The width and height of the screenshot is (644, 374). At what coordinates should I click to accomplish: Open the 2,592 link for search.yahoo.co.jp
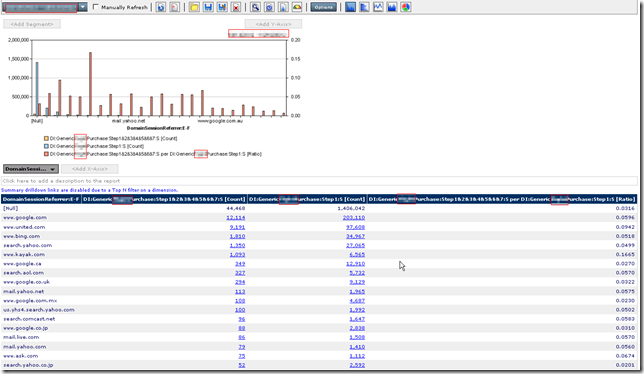pyautogui.click(x=357, y=365)
